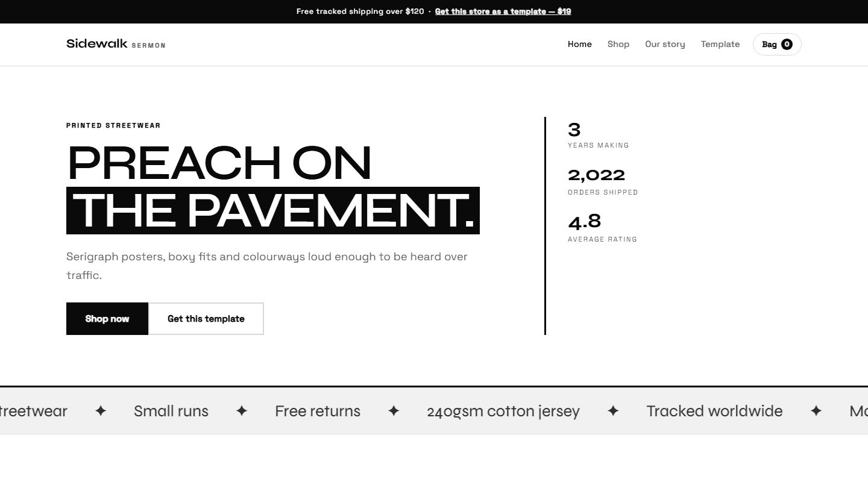
Task: Click the 'PRINTED STREETWEAR' eyebrow label
Action: tap(113, 126)
